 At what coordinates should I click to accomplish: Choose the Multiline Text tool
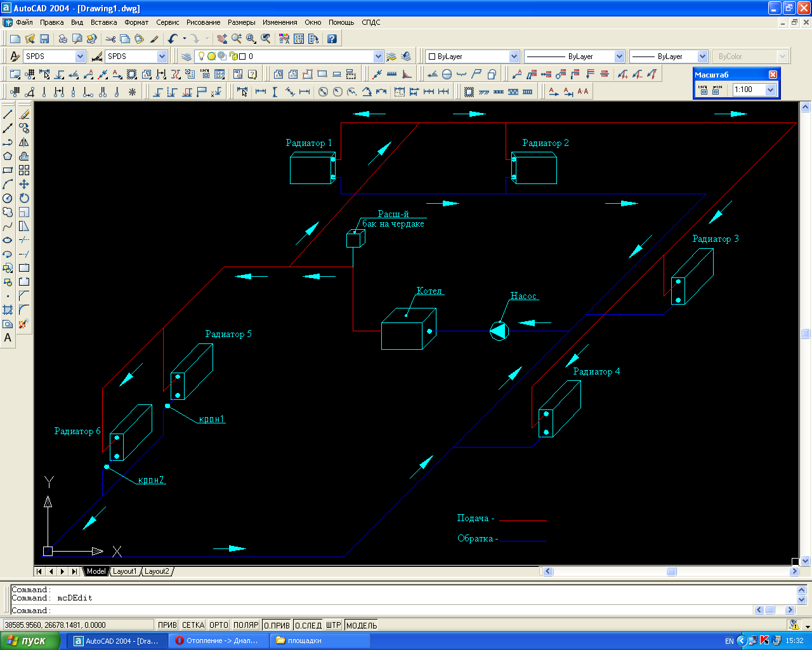[x=8, y=338]
